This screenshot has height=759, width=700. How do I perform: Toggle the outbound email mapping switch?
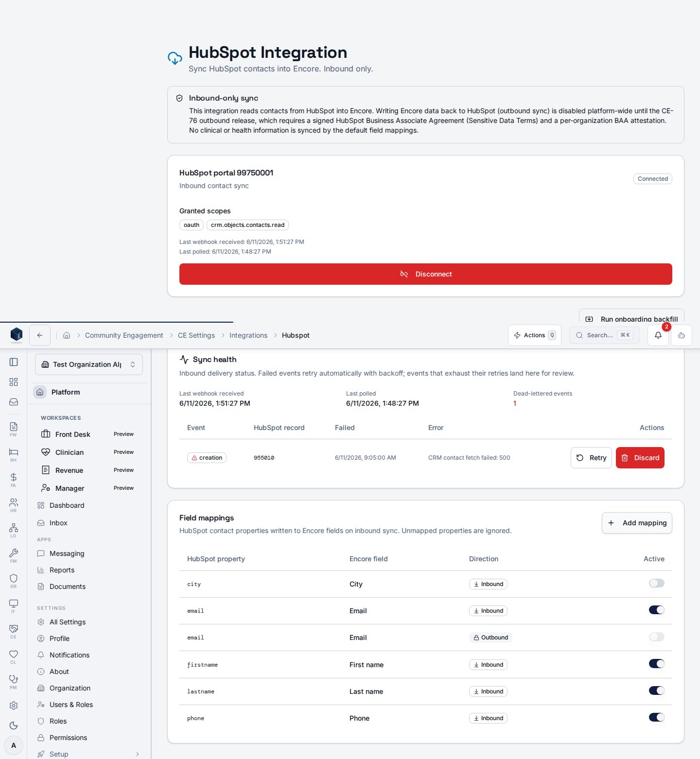[x=656, y=637]
